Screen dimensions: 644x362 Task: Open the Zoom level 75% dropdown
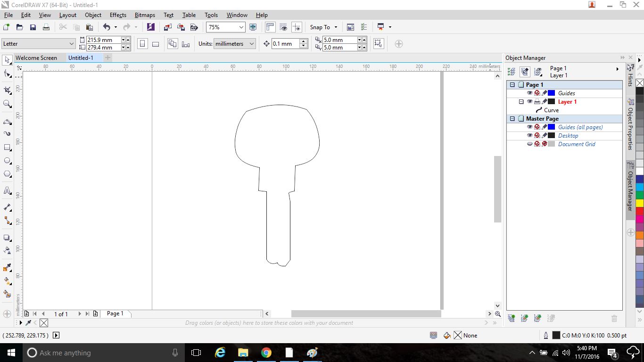241,27
